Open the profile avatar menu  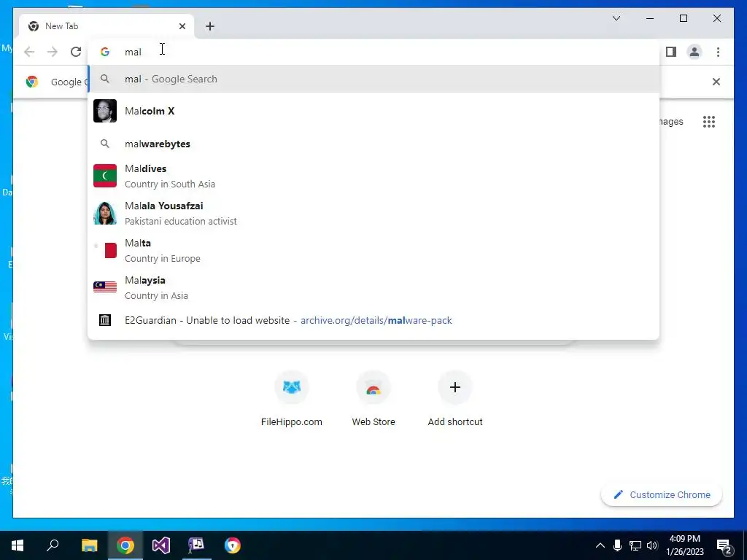[694, 52]
